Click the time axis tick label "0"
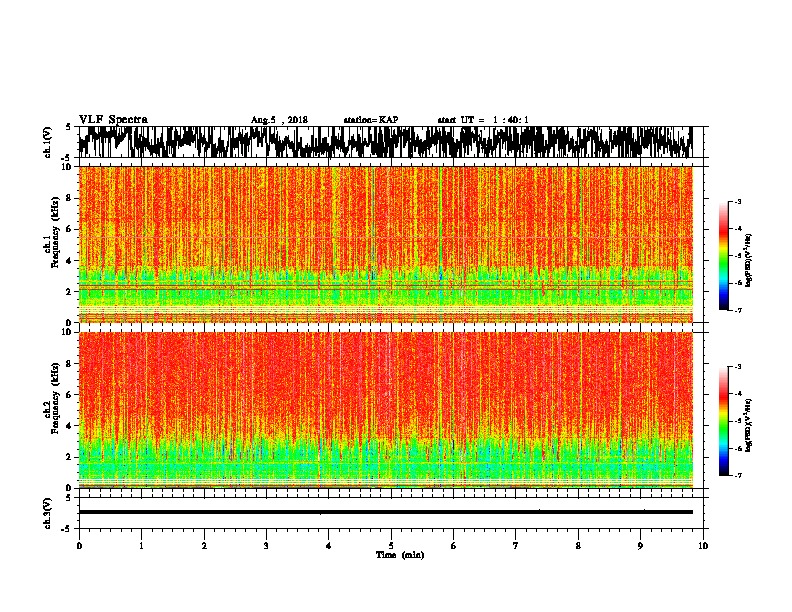This screenshot has height=612, width=792. (x=79, y=546)
